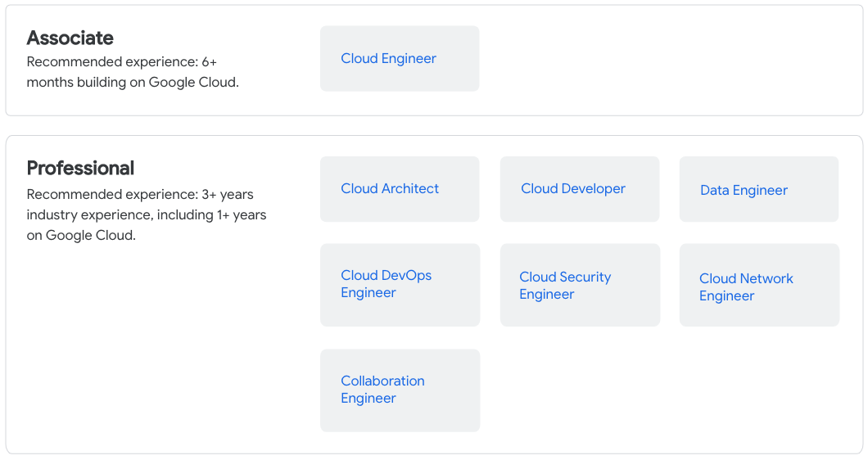
Task: Open the Cloud Architect certification link
Action: (x=390, y=189)
